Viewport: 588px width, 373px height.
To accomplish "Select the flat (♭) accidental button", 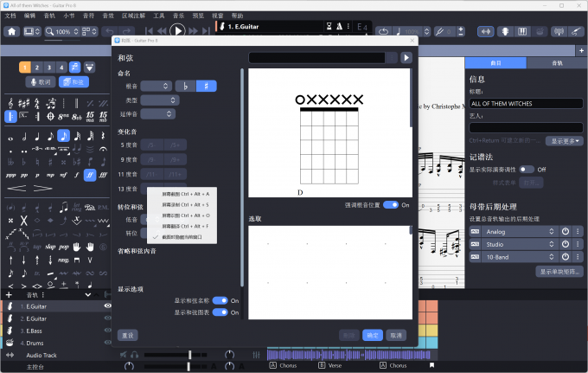I will click(x=184, y=86).
